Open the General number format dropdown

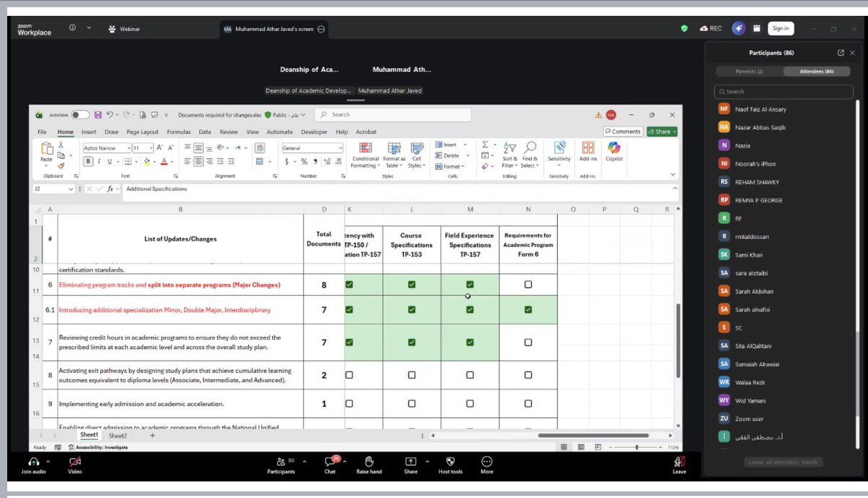[340, 147]
